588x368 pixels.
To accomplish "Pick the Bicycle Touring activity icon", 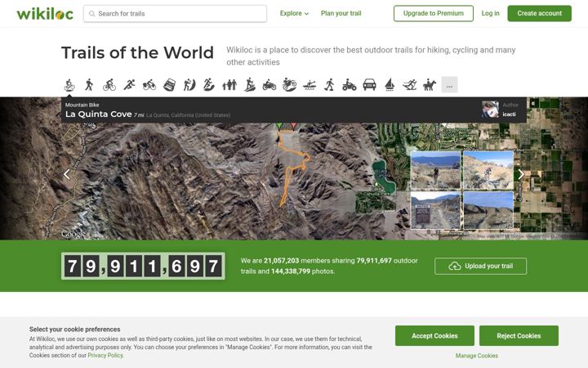I will click(x=149, y=85).
